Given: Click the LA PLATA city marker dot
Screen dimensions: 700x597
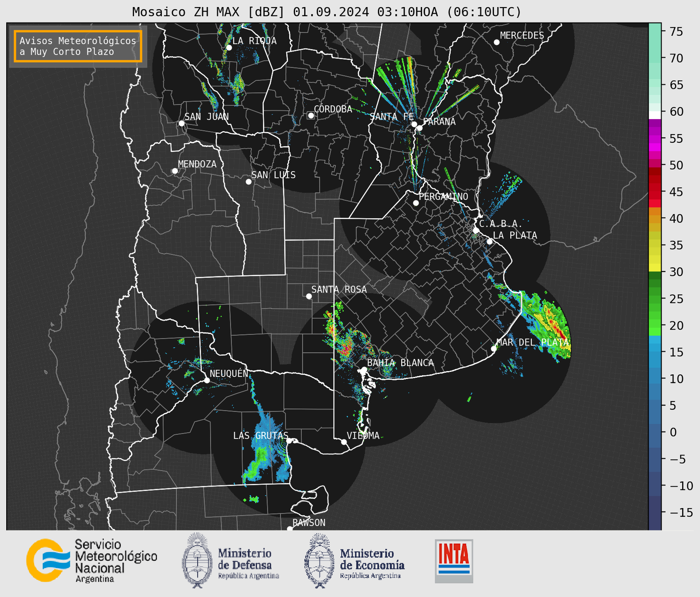Looking at the screenshot, I should [490, 242].
